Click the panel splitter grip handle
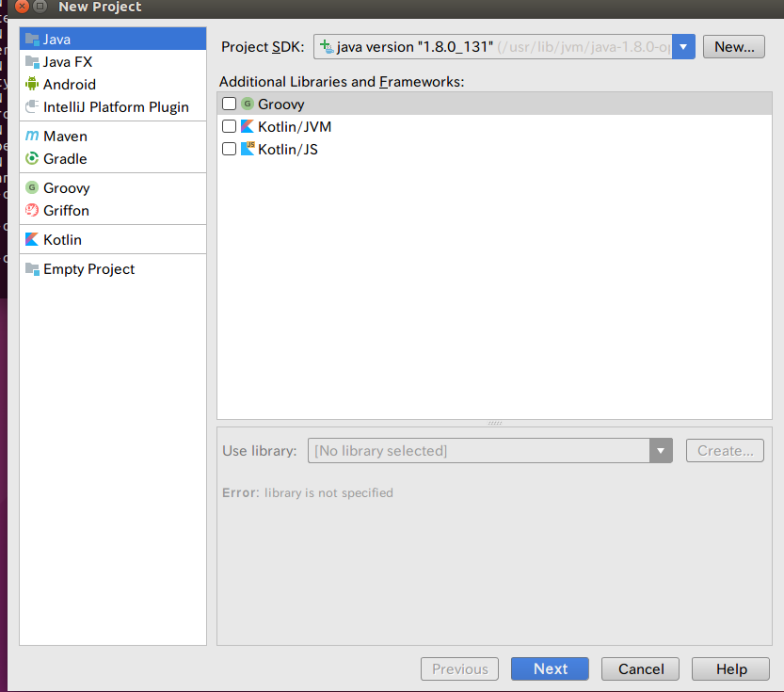This screenshot has height=692, width=784. click(x=494, y=423)
